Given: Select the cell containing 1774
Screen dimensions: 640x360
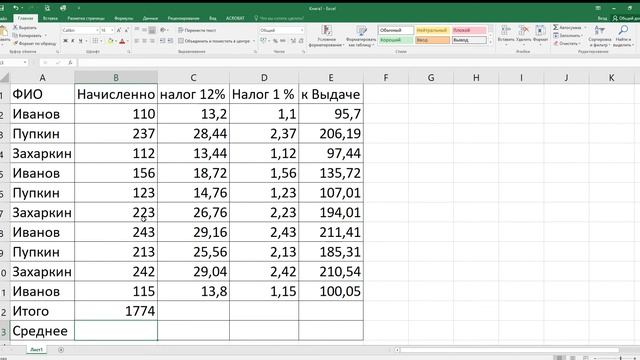Looking at the screenshot, I should 116,311.
